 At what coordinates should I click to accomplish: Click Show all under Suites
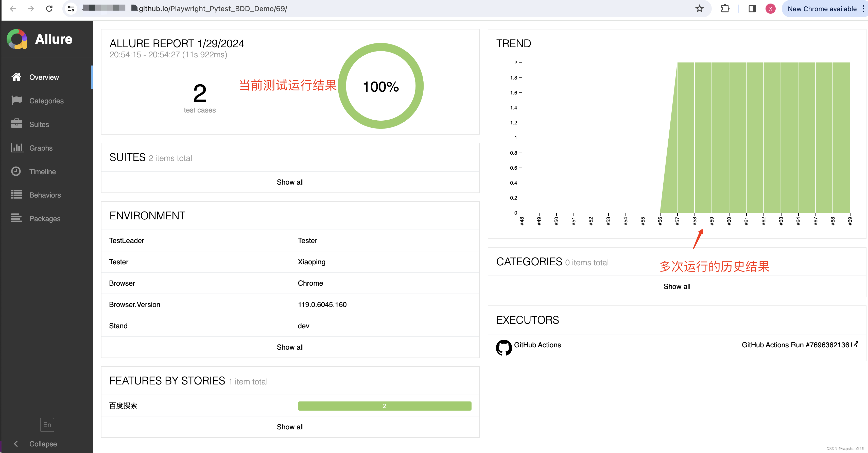click(x=290, y=182)
